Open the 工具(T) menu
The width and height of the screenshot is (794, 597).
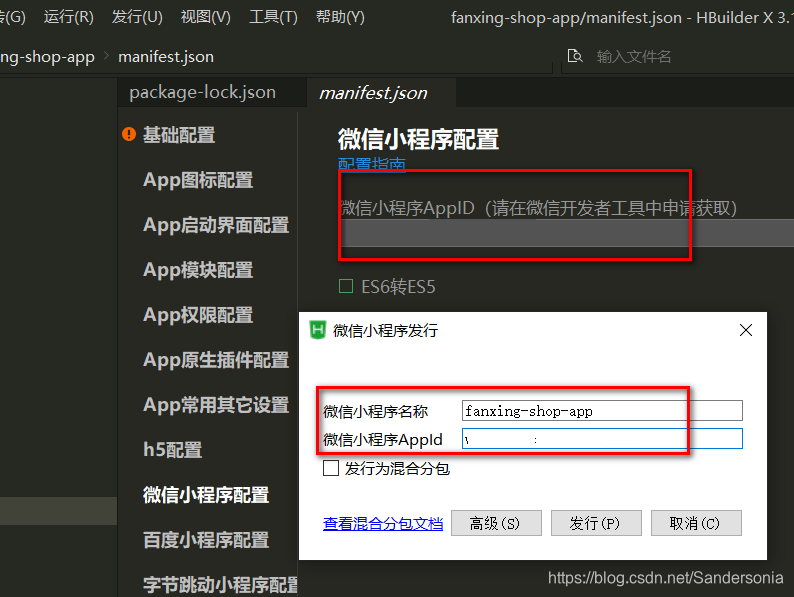point(273,17)
